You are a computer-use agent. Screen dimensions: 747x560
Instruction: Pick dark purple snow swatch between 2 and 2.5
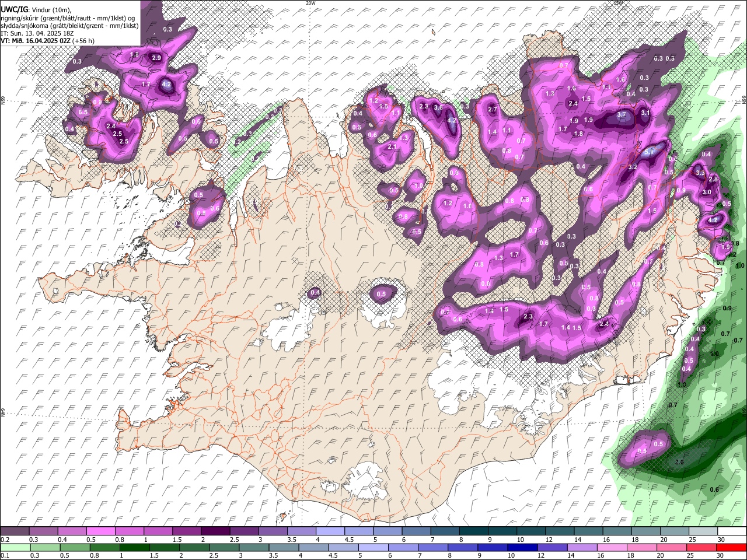point(216,531)
